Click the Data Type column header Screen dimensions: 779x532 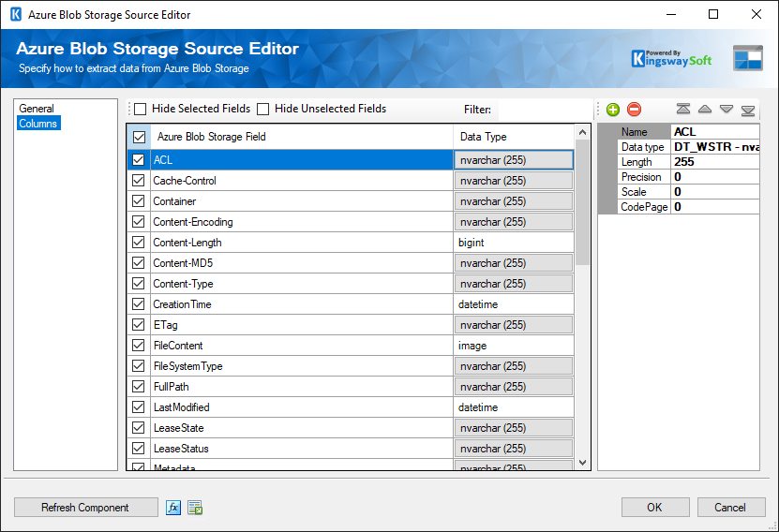[x=514, y=137]
